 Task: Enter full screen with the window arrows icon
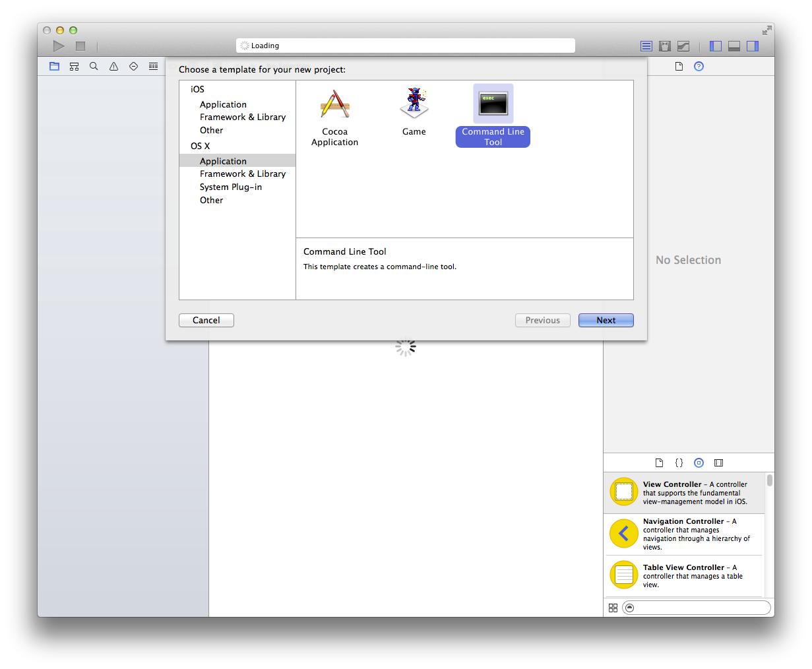tap(767, 30)
